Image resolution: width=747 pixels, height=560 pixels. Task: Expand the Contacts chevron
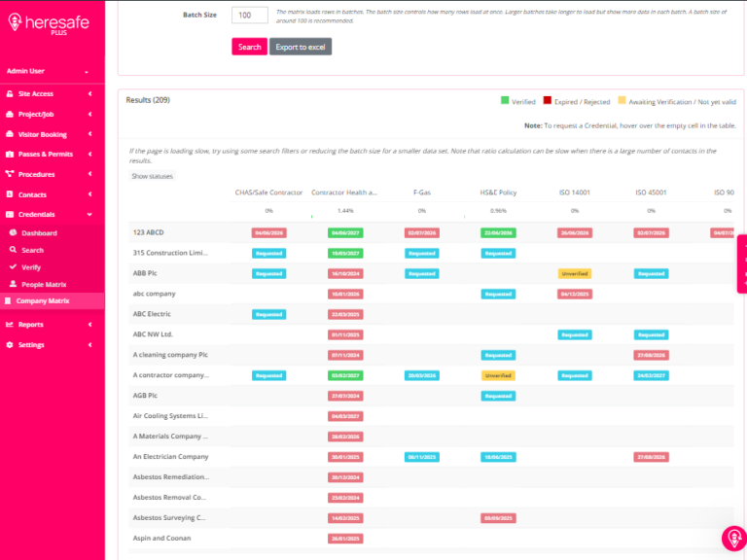[x=90, y=194]
